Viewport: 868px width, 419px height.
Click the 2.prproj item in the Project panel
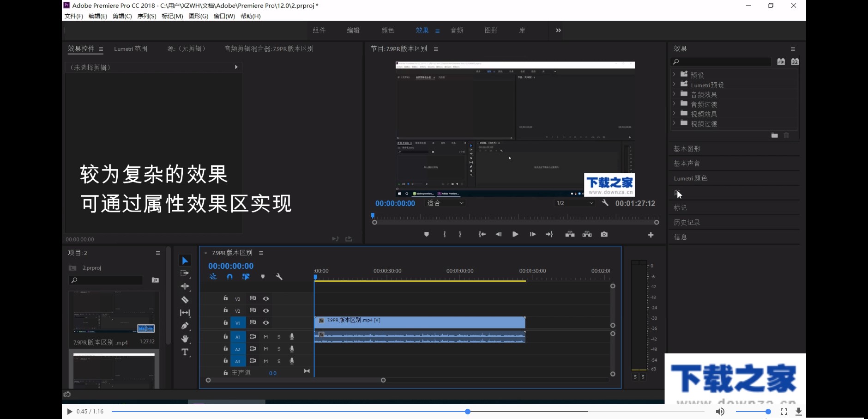90,267
